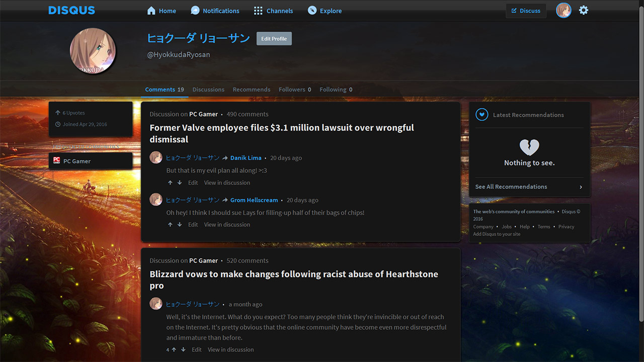The width and height of the screenshot is (644, 362).
Task: Click '20 days ago' on Danik Lima reply
Action: click(286, 158)
